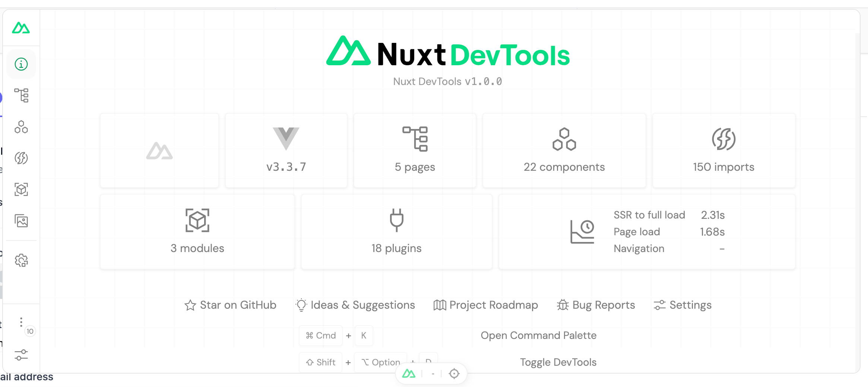
Task: Click the Nuxt logo tab at sidebar top
Action: [21, 28]
